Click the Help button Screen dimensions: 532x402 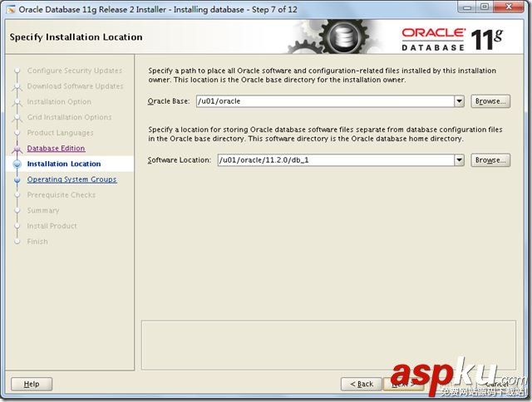pos(32,384)
